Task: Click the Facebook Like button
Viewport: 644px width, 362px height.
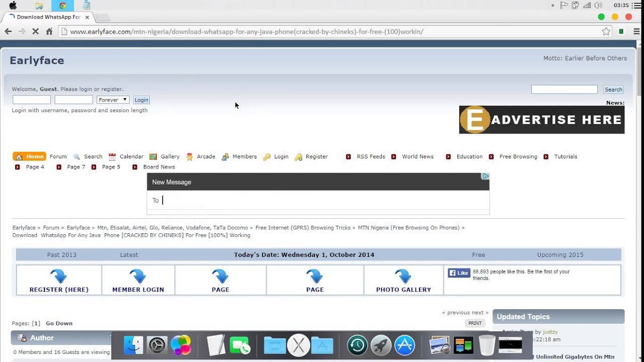Action: (x=459, y=273)
